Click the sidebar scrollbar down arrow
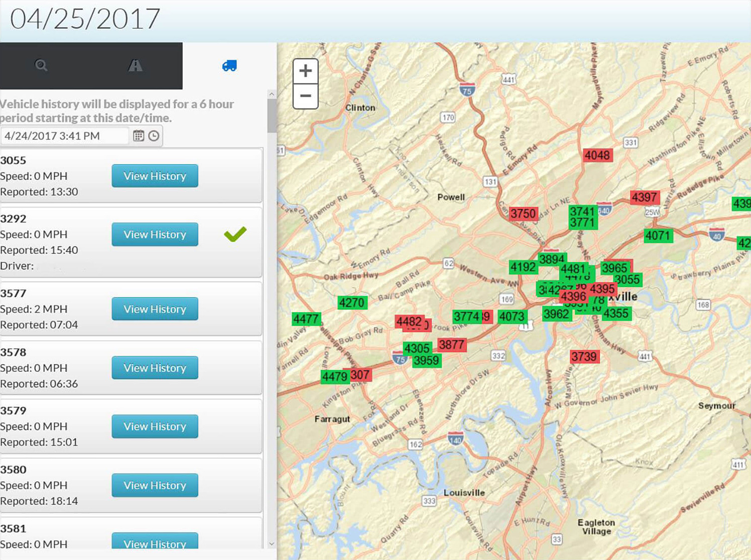The height and width of the screenshot is (560, 751). click(x=272, y=543)
